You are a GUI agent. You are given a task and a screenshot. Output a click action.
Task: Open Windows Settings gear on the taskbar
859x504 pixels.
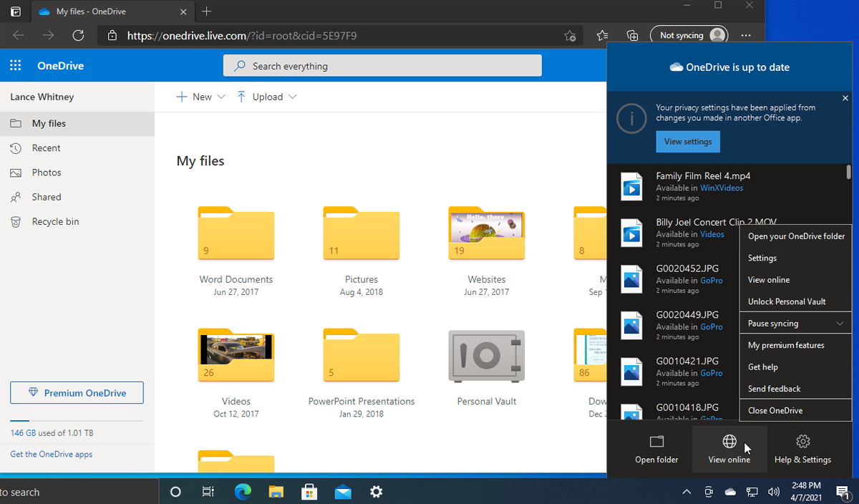pos(376,492)
